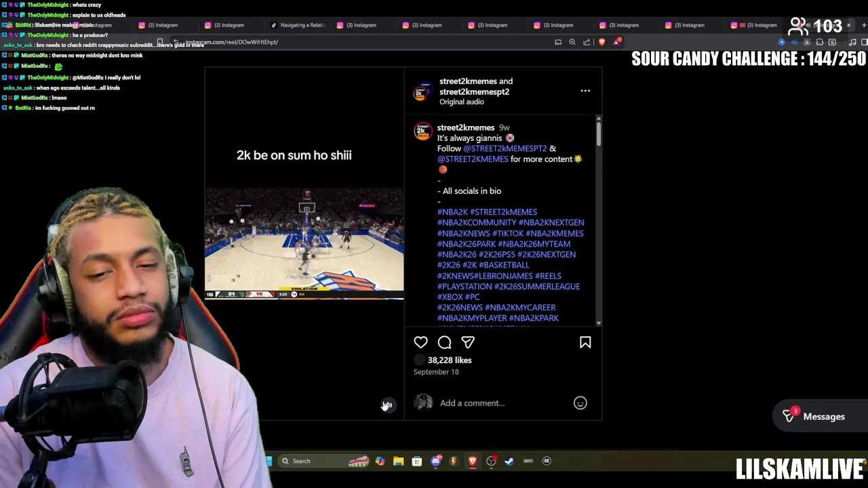
Task: Click the header profile avatar of street2kmemes
Action: 422,91
